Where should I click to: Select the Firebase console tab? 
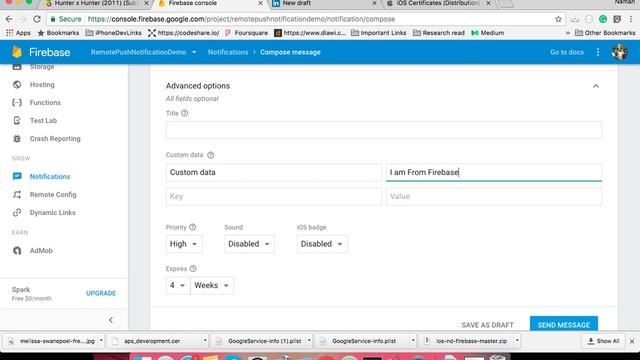pyautogui.click(x=210, y=4)
